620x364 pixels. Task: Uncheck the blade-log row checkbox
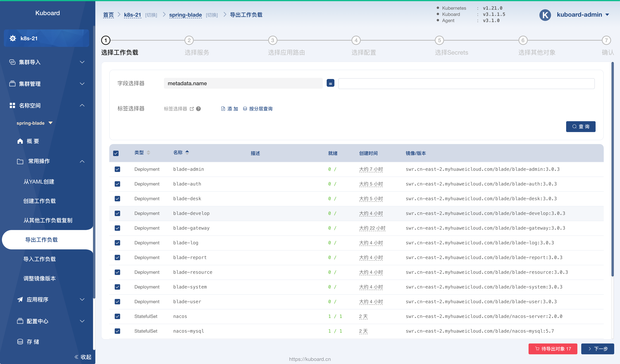[117, 243]
